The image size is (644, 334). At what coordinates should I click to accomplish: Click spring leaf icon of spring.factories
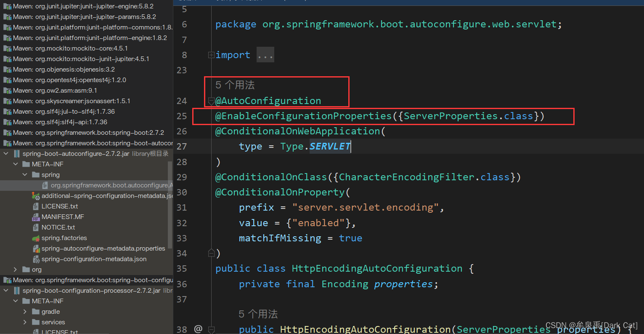36,238
